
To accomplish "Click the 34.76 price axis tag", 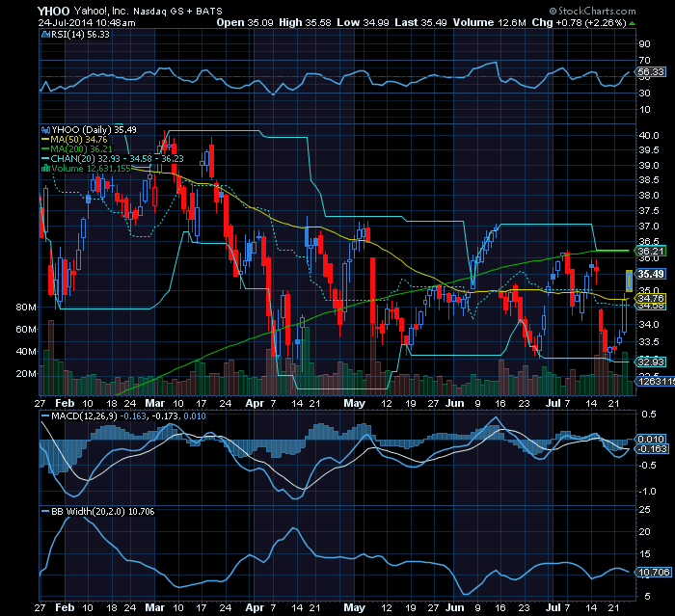I will pyautogui.click(x=651, y=298).
